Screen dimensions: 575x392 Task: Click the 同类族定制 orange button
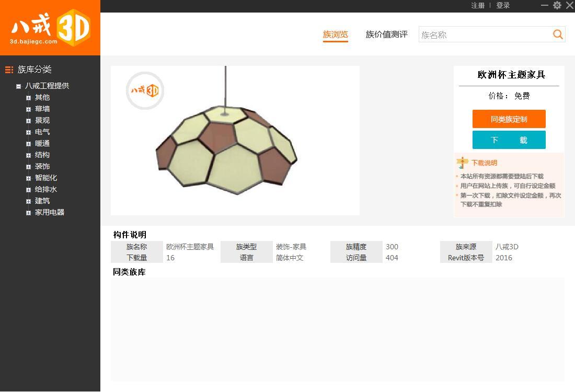[x=509, y=119]
